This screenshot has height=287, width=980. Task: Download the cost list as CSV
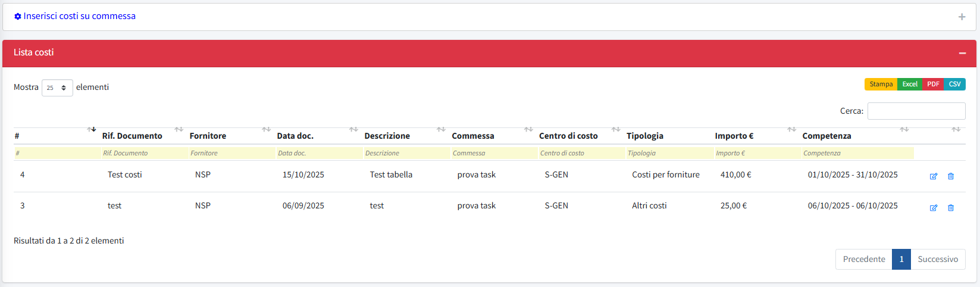(x=954, y=84)
